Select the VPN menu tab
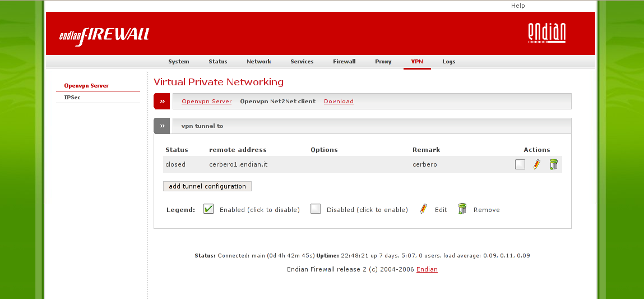Viewport: 644px width, 299px height. pyautogui.click(x=417, y=62)
